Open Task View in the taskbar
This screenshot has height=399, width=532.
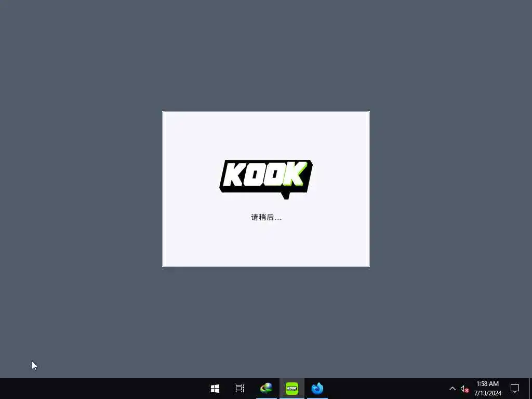[240, 389]
